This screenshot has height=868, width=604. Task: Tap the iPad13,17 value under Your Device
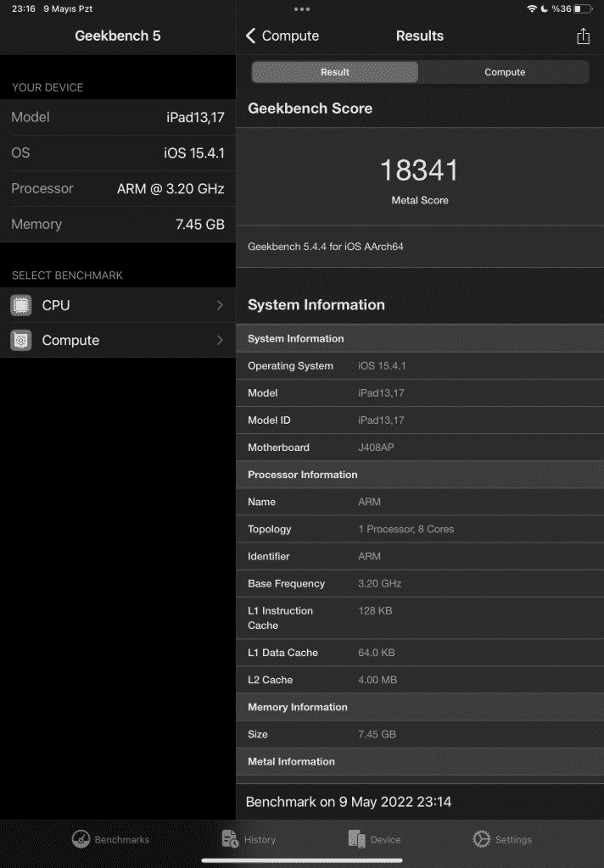pyautogui.click(x=195, y=117)
